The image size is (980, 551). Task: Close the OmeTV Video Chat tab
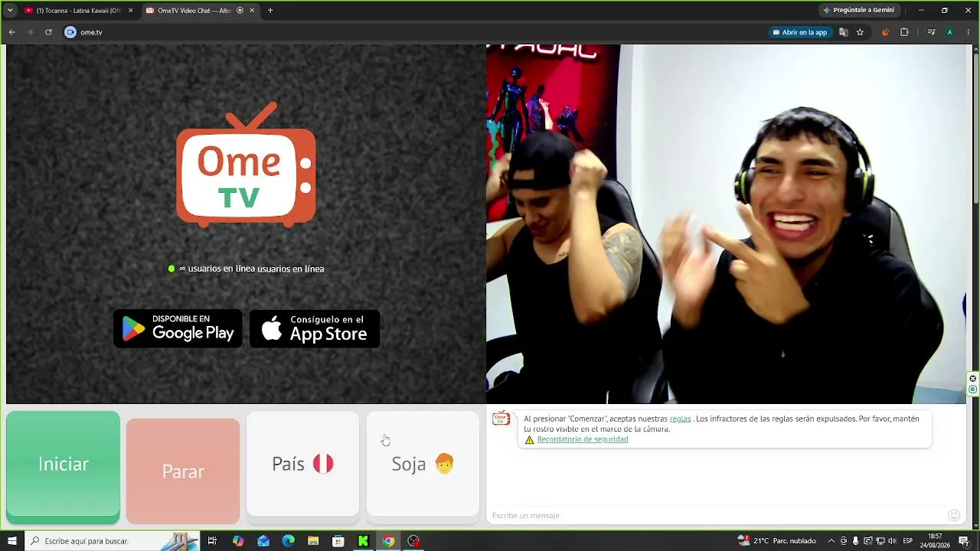pyautogui.click(x=252, y=11)
